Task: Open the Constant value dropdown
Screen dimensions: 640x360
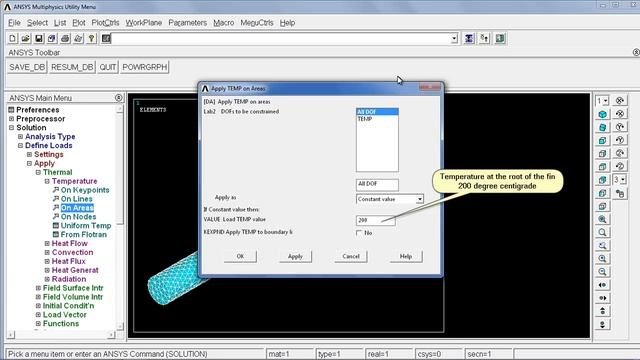Action: tap(420, 199)
